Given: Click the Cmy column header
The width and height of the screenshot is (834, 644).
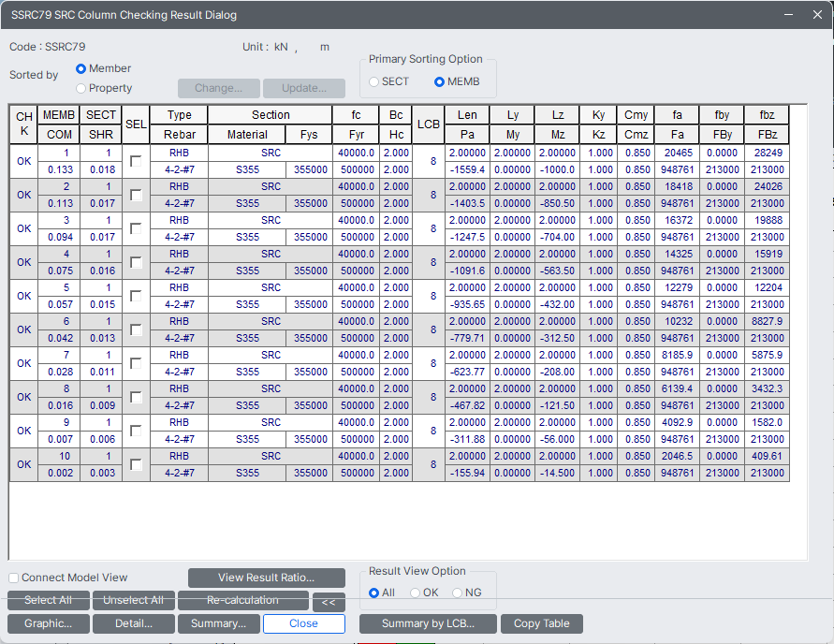Looking at the screenshot, I should tap(636, 115).
